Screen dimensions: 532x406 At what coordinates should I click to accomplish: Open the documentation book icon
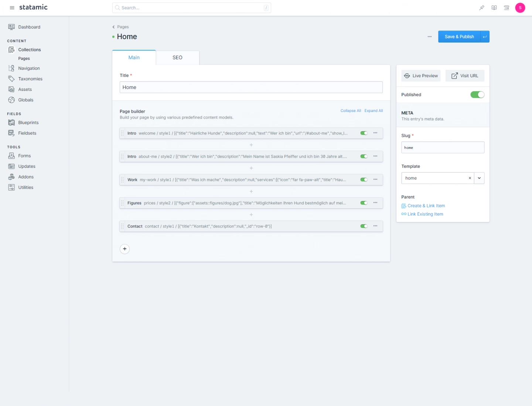494,8
